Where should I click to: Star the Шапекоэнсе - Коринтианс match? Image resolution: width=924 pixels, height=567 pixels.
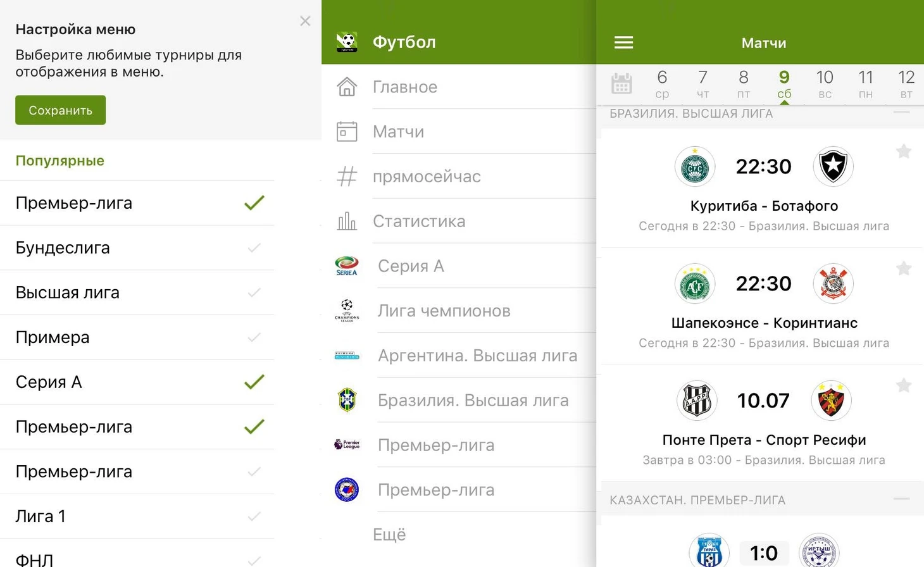pyautogui.click(x=903, y=268)
